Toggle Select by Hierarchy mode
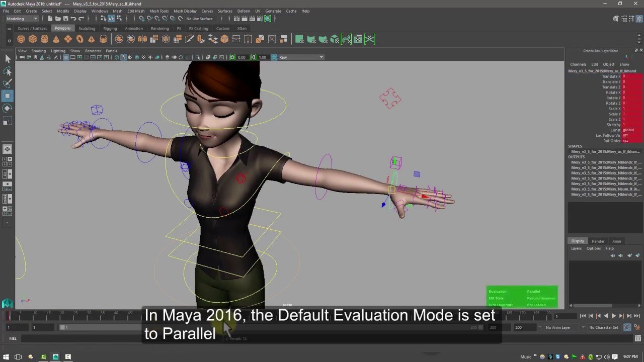644x362 pixels. tap(104, 19)
